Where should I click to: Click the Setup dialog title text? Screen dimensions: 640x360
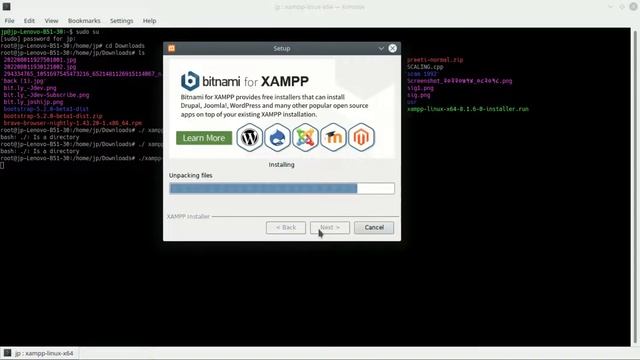coord(282,48)
